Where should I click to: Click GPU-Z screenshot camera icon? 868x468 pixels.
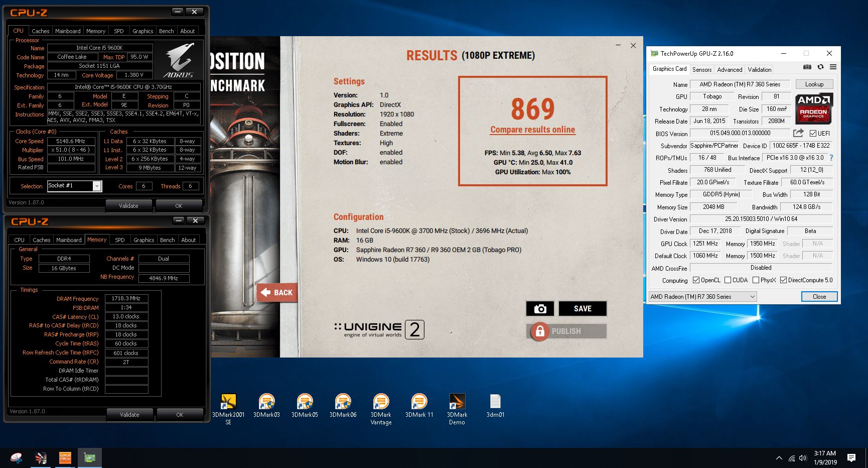tap(807, 67)
